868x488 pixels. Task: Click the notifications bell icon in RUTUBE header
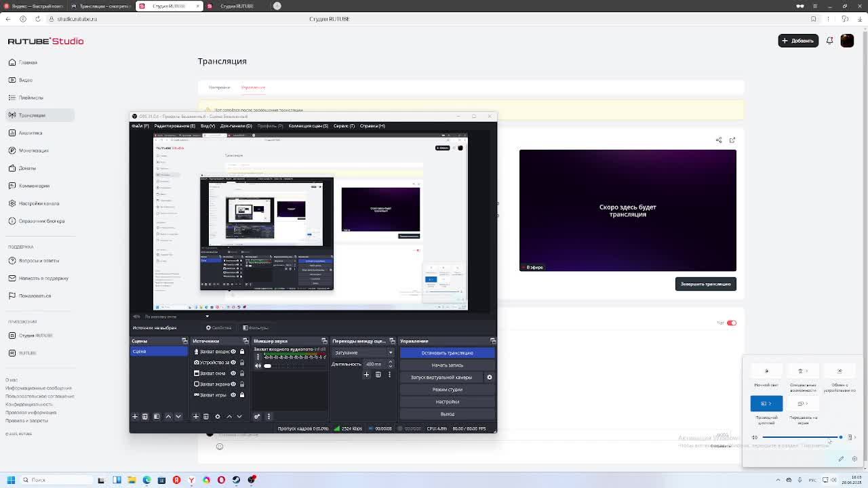pos(829,41)
